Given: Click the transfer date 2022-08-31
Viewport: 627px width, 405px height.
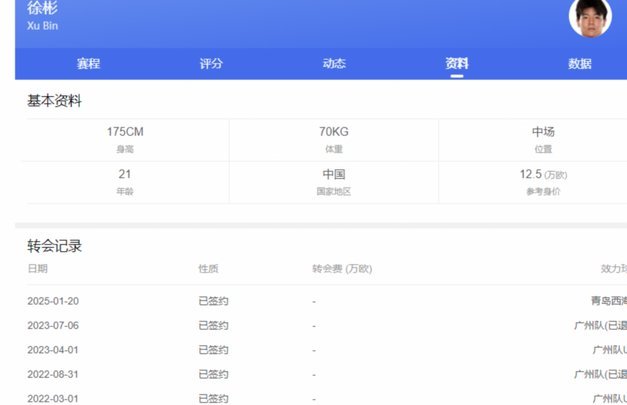Looking at the screenshot, I should [53, 374].
